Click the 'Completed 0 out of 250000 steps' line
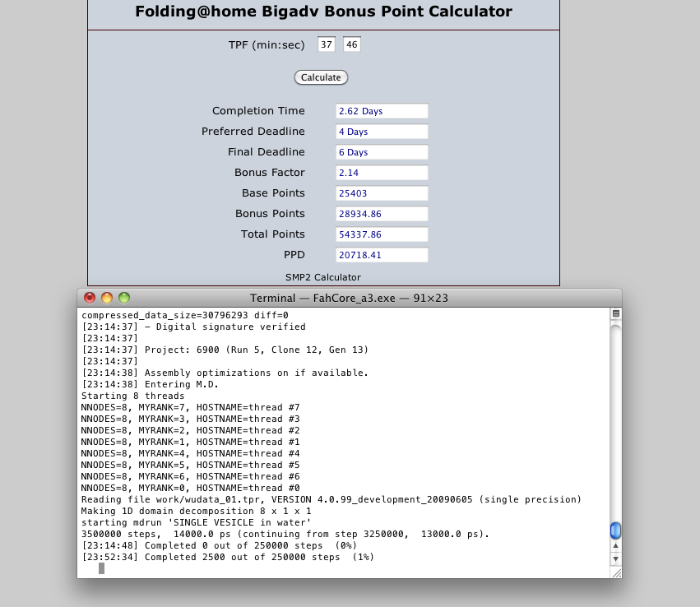 point(219,545)
